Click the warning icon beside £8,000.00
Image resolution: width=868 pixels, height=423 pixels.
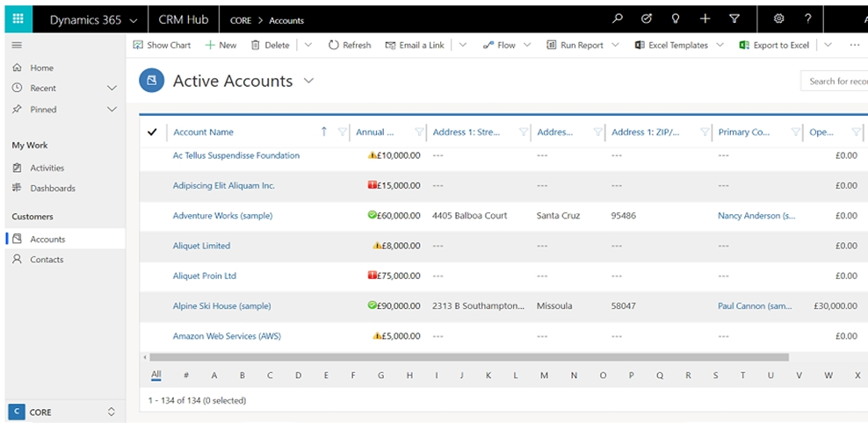click(377, 246)
